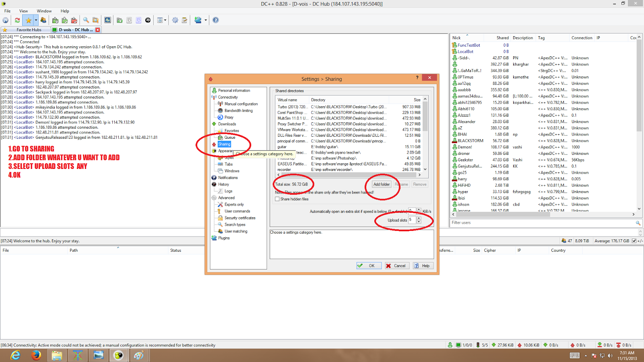Click the Search magnifier toolbar icon
The image size is (644, 362).
(86, 20)
